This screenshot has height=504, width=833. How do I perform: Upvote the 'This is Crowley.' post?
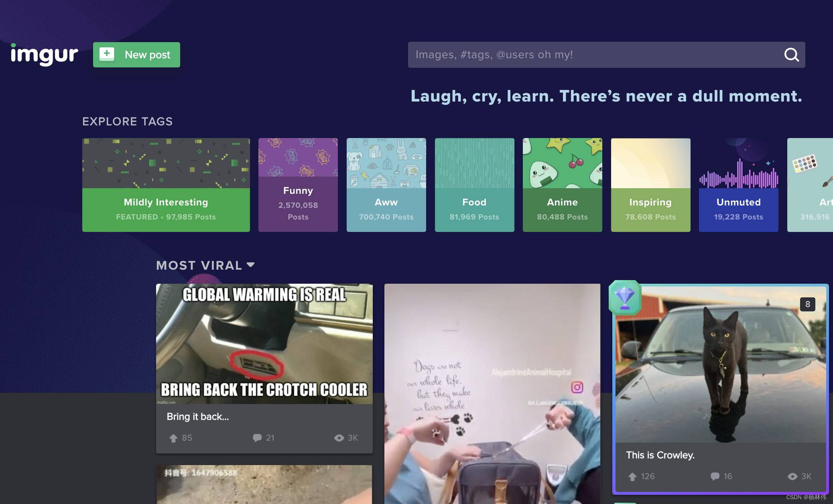[x=632, y=476]
